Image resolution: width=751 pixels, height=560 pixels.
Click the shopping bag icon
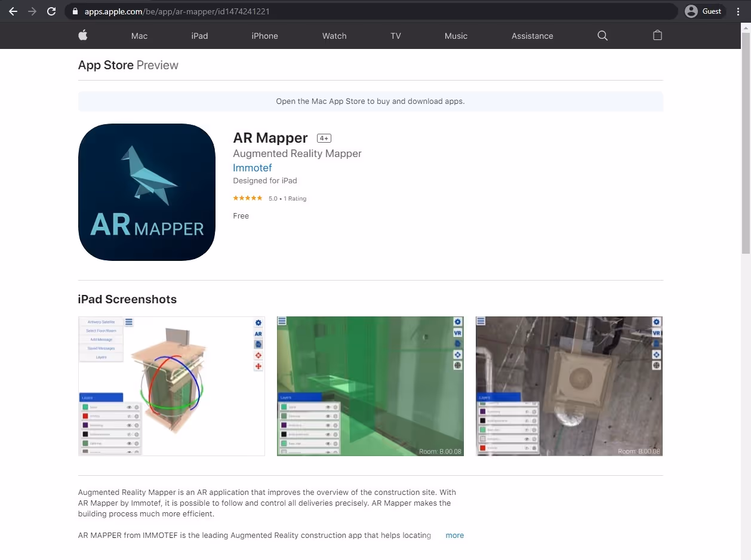657,36
